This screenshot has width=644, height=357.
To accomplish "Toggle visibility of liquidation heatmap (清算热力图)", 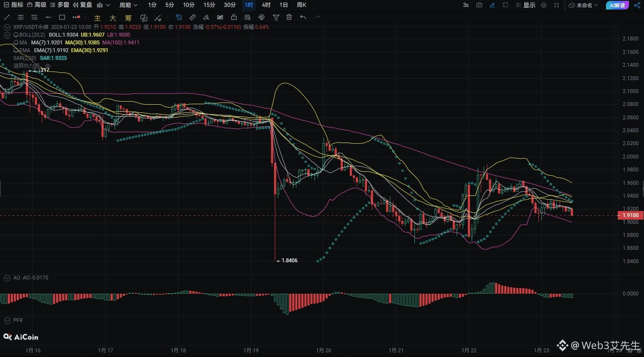I will pos(48,66).
